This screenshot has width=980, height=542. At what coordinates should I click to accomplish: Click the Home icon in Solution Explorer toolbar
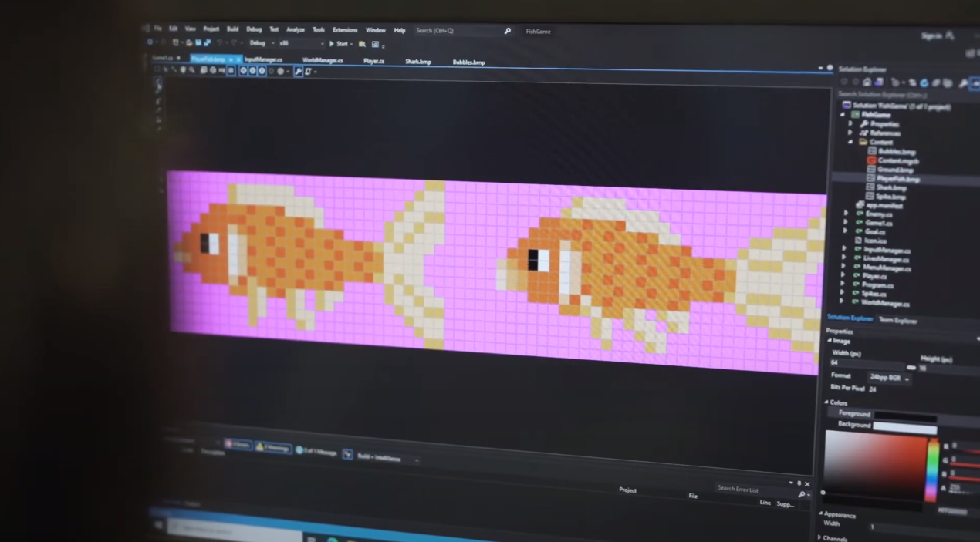click(867, 82)
